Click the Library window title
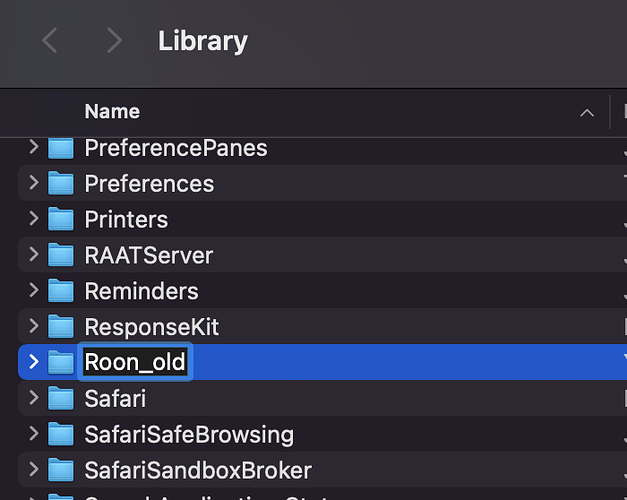 coord(203,41)
